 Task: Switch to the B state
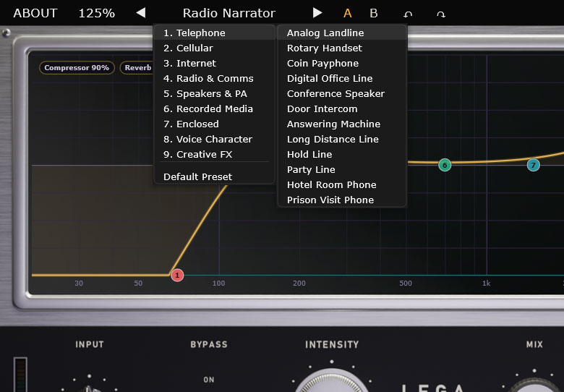pos(374,13)
